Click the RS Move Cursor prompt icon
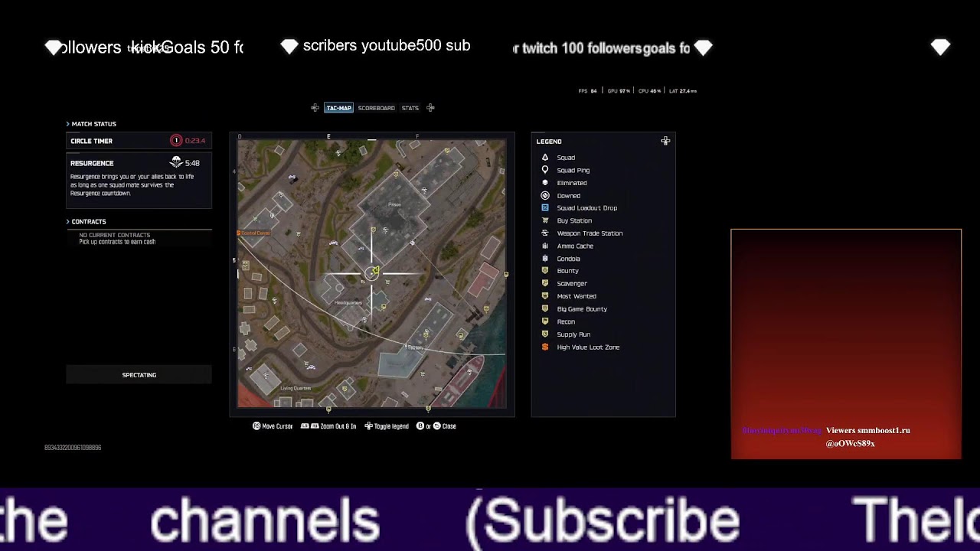 256,426
